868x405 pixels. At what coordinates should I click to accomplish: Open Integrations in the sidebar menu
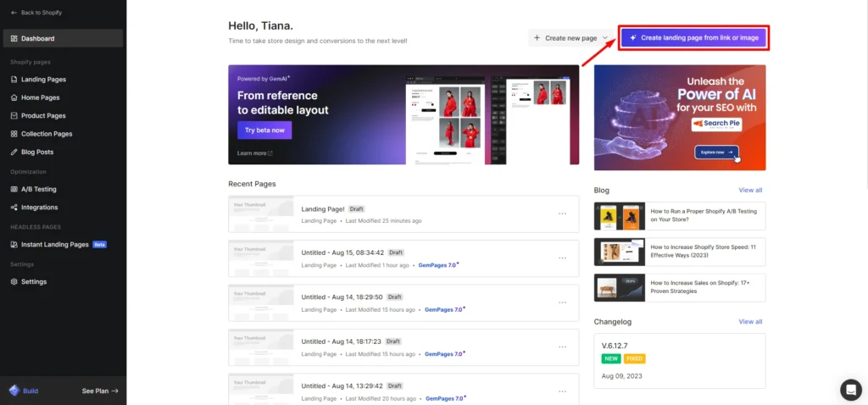click(x=39, y=208)
